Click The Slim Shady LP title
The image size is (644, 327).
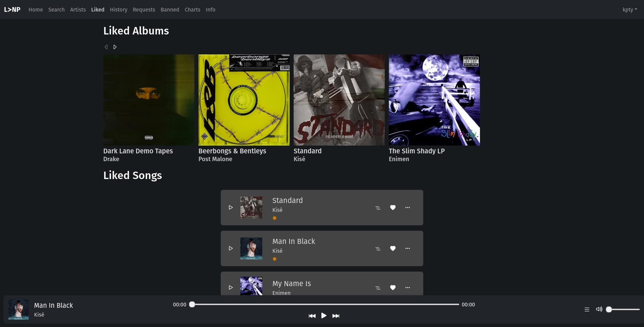click(x=417, y=151)
